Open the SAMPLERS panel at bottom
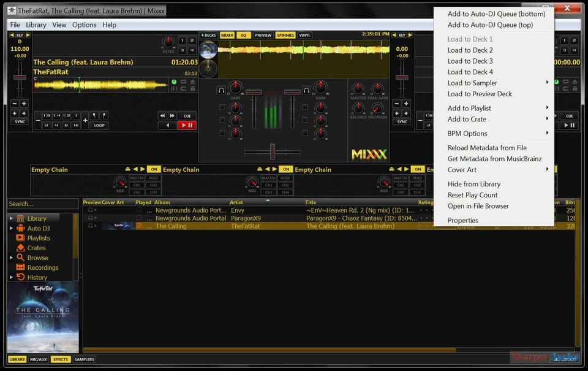588x371 pixels. point(84,359)
